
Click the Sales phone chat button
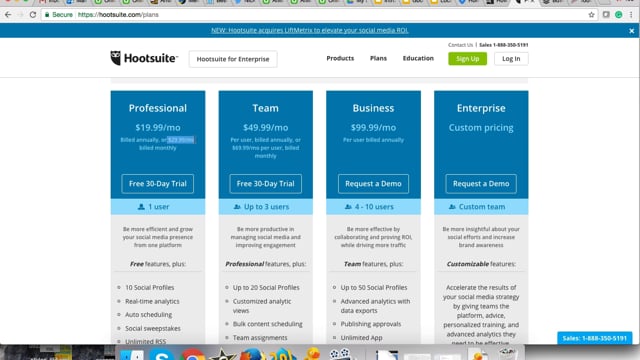click(x=595, y=338)
